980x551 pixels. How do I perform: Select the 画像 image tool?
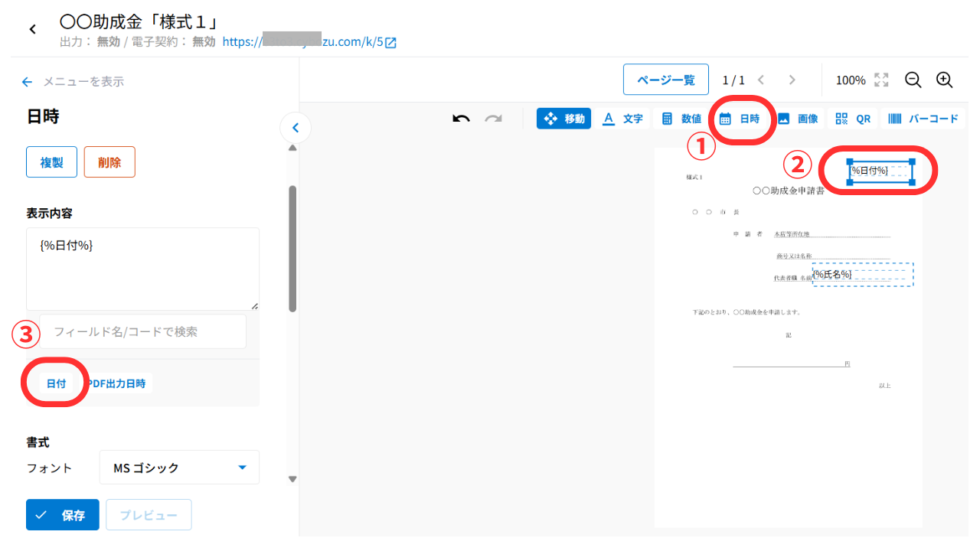tap(797, 119)
